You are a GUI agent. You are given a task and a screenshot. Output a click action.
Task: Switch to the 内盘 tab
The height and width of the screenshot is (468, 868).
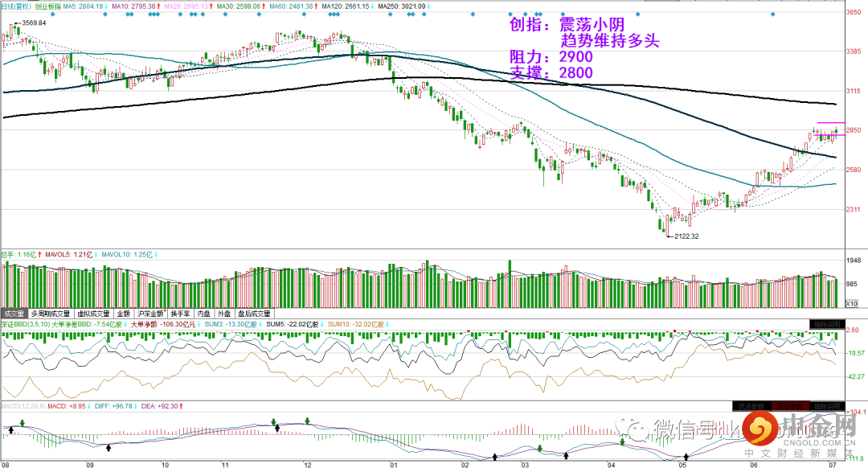pyautogui.click(x=204, y=314)
